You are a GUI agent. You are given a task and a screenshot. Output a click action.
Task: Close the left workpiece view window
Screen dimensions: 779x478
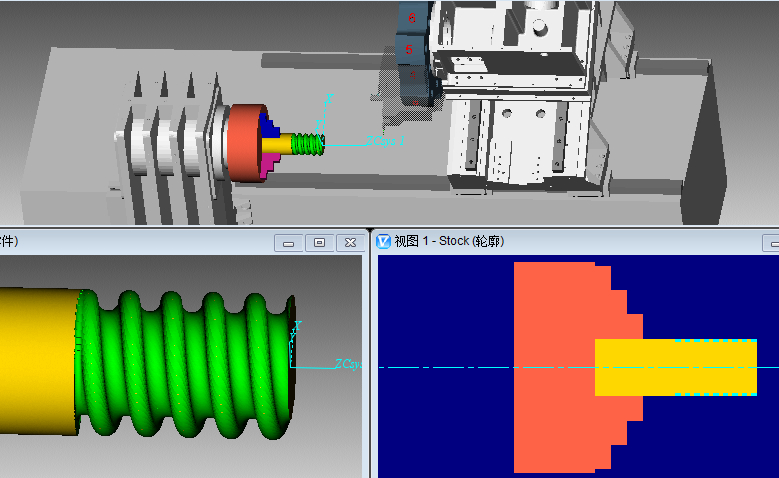(x=350, y=242)
